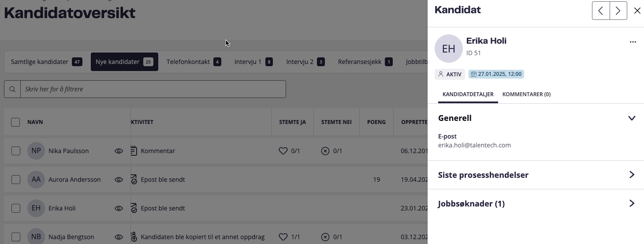Go to the previous candidate
The image size is (644, 244).
click(x=601, y=11)
